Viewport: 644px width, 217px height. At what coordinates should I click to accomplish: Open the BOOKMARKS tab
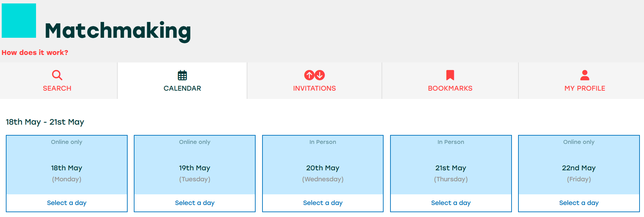tap(450, 88)
